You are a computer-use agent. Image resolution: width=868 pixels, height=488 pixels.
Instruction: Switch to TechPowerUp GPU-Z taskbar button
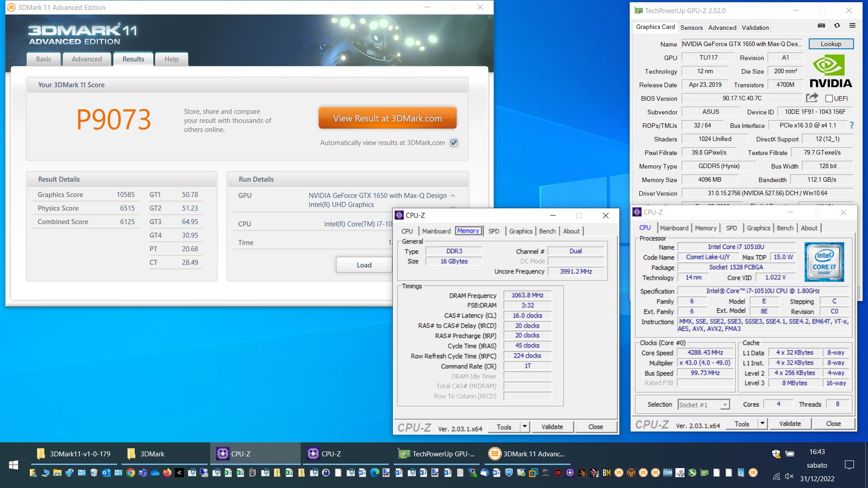pos(436,454)
